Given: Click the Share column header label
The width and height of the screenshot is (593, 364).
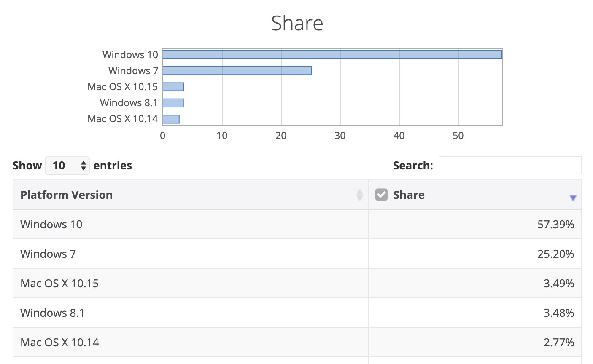Looking at the screenshot, I should tap(409, 195).
